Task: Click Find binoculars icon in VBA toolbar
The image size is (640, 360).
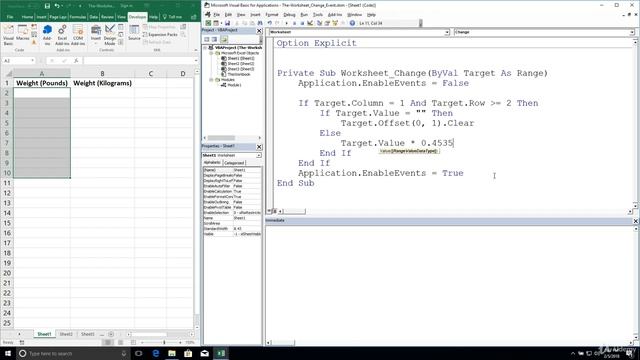Action: click(260, 23)
